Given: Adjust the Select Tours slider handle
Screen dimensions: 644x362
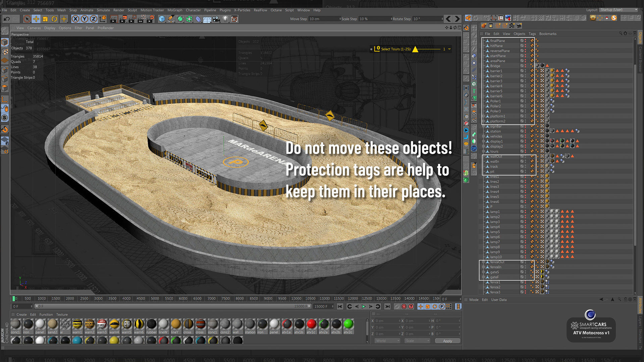Looking at the screenshot, I should [415, 49].
